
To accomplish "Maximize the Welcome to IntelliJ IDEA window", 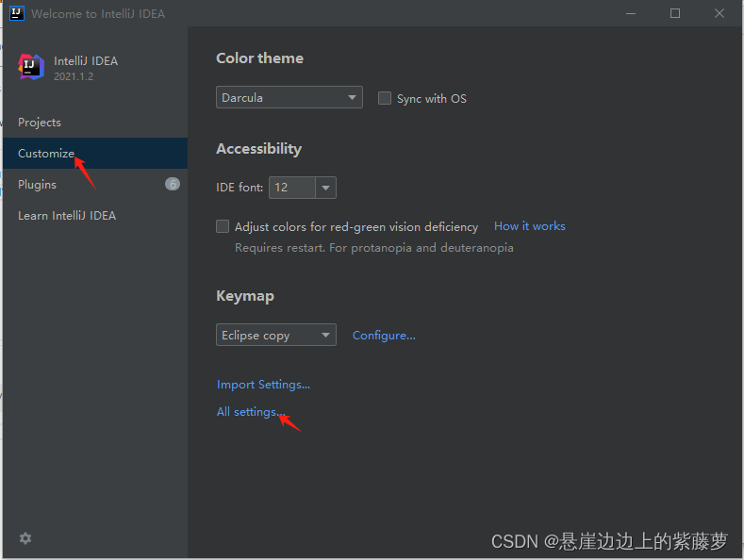I will click(675, 13).
